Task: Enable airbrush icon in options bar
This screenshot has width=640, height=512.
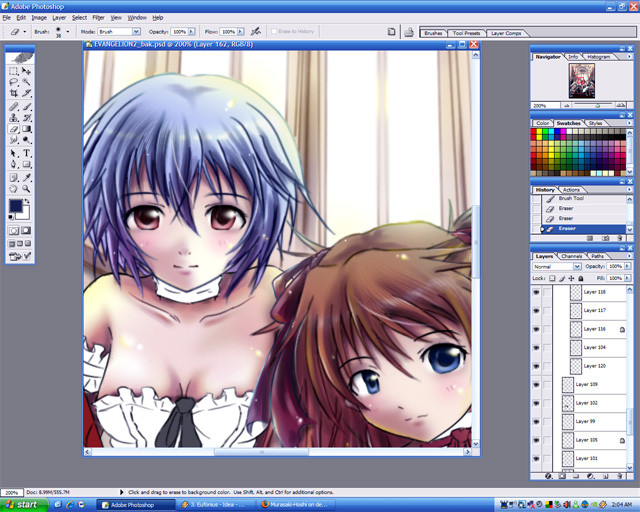Action: (256, 31)
